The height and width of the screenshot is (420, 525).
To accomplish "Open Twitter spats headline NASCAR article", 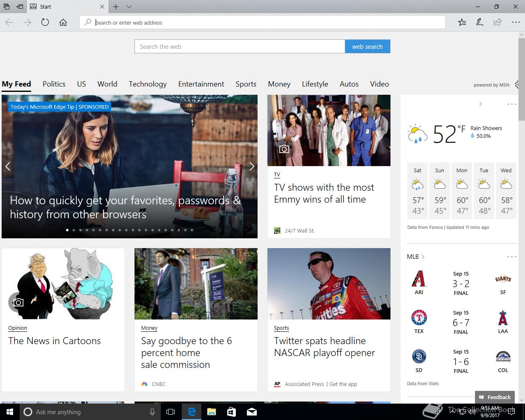I will point(324,347).
